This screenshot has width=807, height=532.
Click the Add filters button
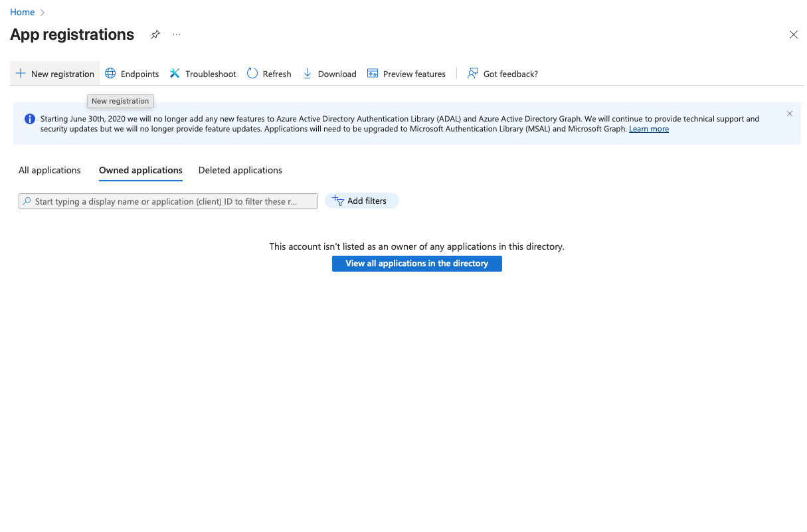[361, 201]
